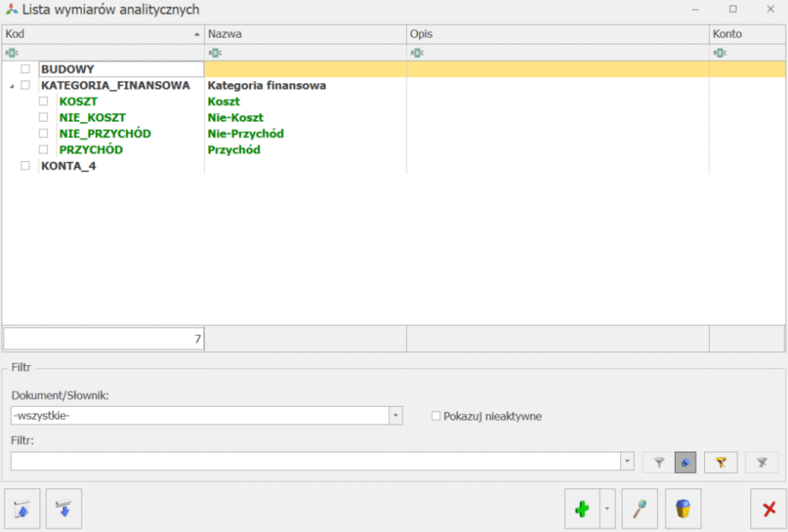Select the checkbox for KONTA_4
This screenshot has width=788, height=532.
[x=26, y=166]
